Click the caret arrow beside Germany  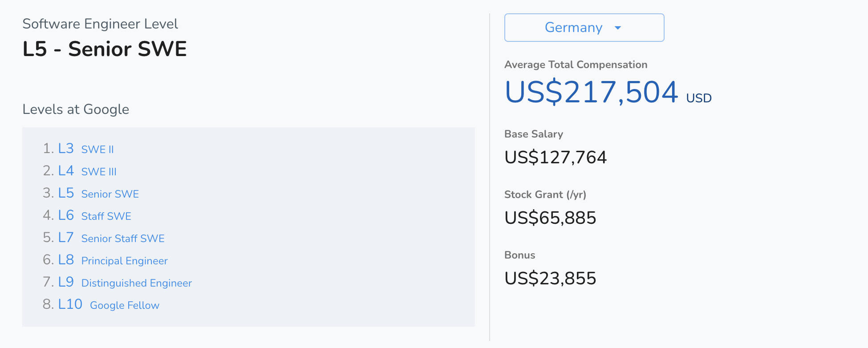coord(618,28)
